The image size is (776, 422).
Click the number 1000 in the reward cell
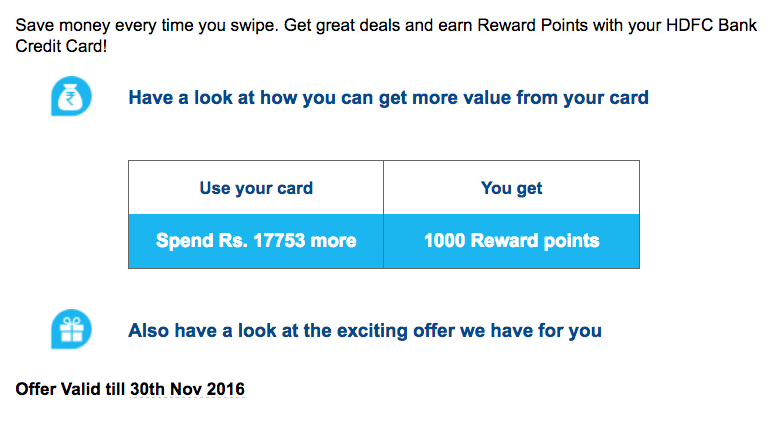[x=444, y=241]
